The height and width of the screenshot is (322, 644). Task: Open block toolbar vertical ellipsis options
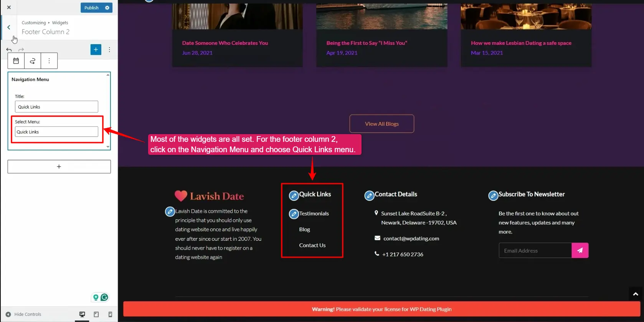(49, 61)
